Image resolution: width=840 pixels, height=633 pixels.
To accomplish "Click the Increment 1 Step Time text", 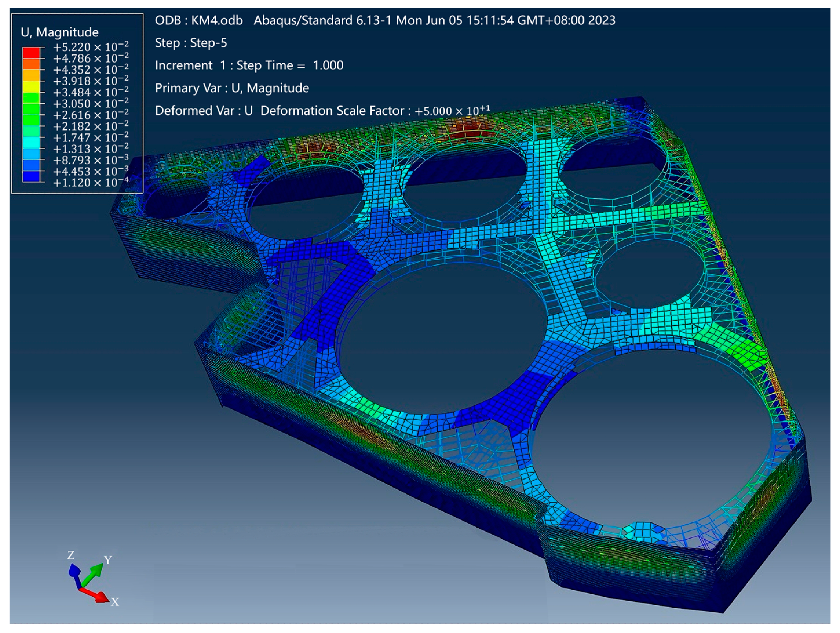I will tap(249, 65).
